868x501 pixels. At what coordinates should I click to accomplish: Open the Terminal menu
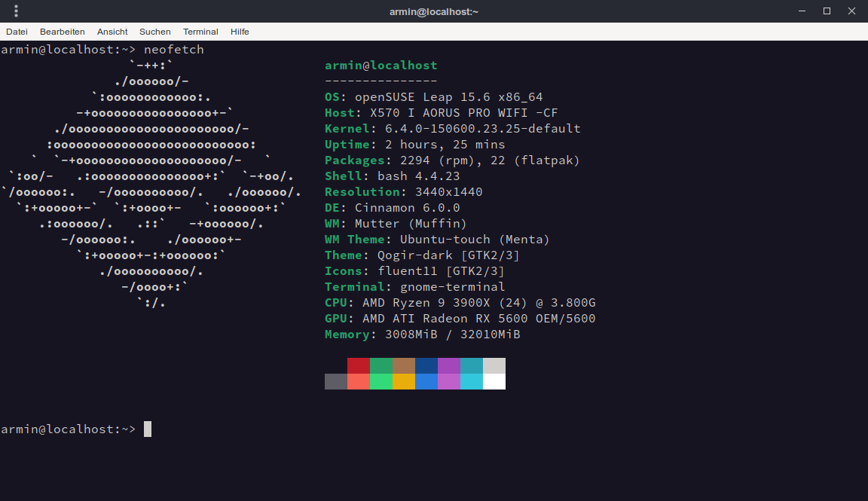(200, 32)
